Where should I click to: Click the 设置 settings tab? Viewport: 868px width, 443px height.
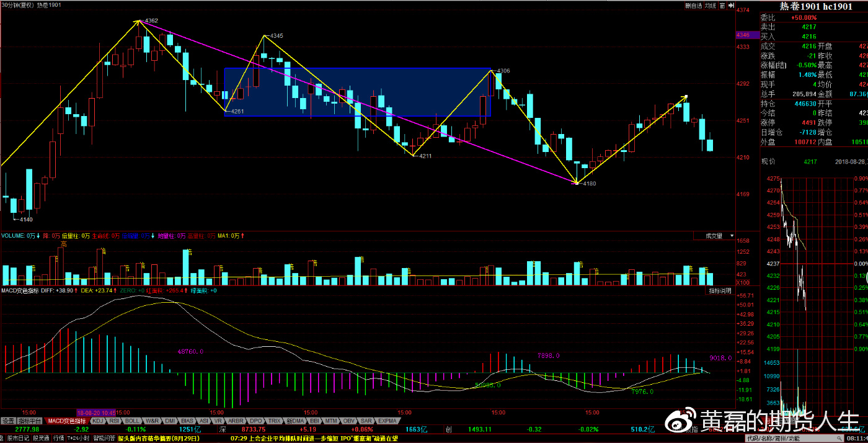[x=7, y=421]
